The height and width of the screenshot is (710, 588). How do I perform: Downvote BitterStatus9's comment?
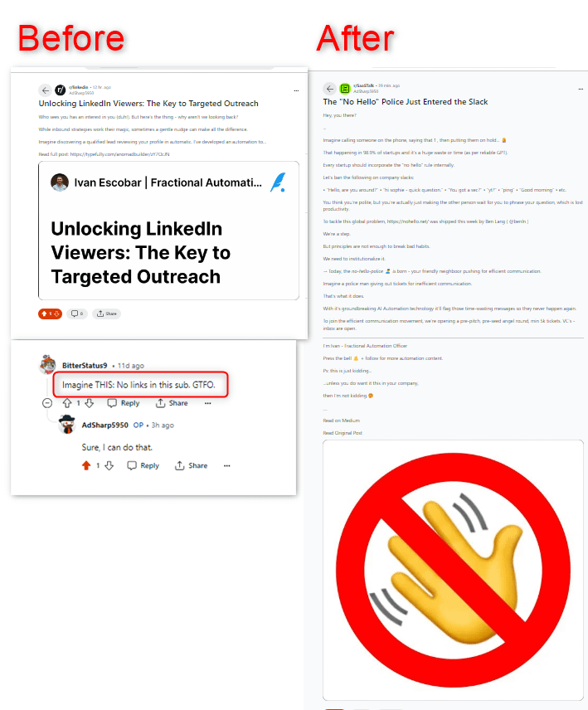click(90, 403)
